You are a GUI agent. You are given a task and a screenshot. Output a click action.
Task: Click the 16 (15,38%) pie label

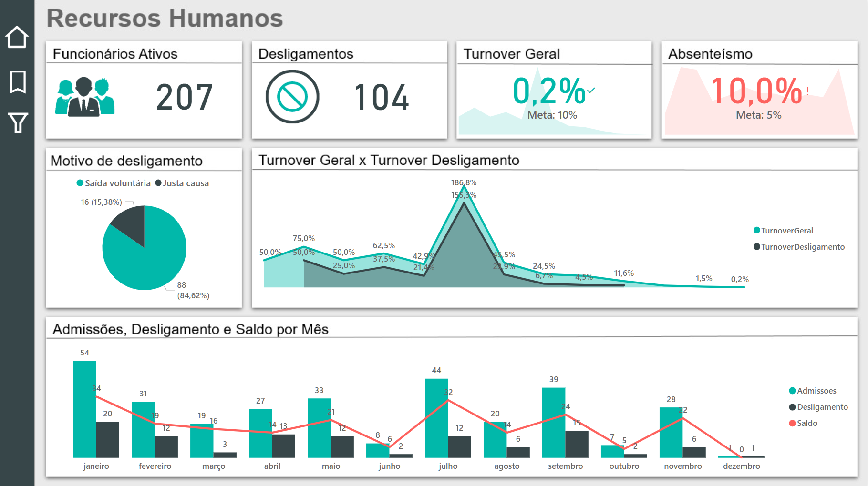101,202
